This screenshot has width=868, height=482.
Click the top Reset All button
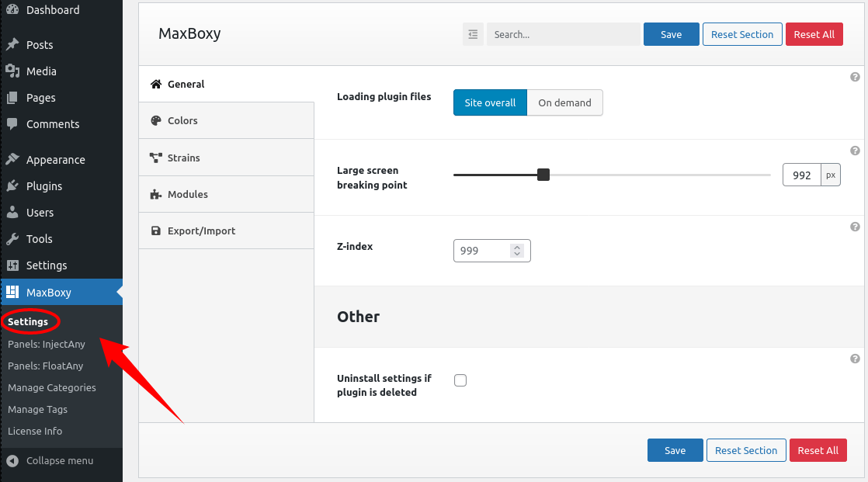click(x=814, y=34)
